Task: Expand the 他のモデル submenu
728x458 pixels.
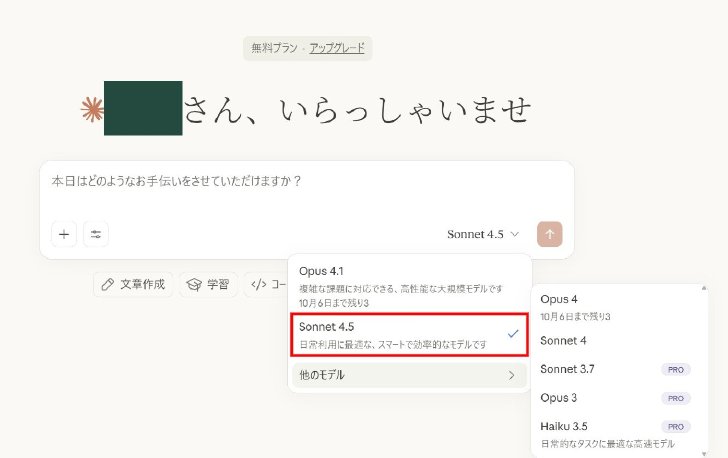Action: 410,375
